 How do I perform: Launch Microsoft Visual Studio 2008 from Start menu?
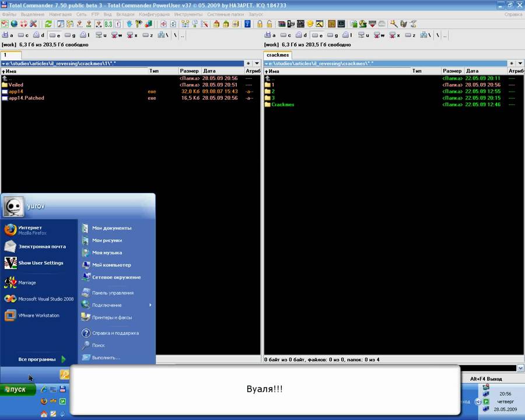tap(39, 299)
